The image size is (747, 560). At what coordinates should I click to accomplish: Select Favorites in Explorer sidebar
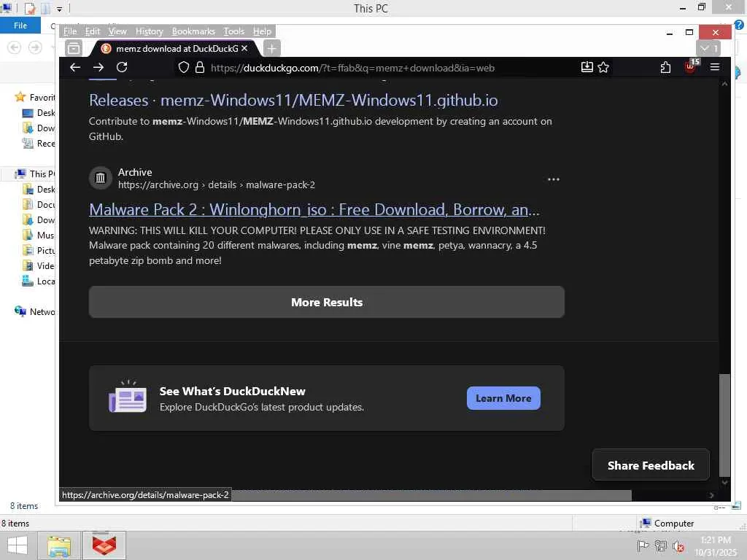coord(36,97)
